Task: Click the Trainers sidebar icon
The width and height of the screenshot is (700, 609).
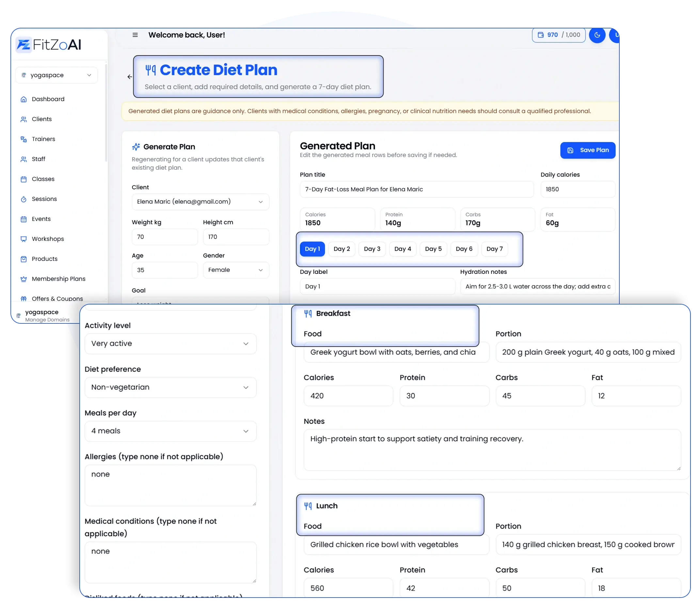Action: [x=24, y=139]
